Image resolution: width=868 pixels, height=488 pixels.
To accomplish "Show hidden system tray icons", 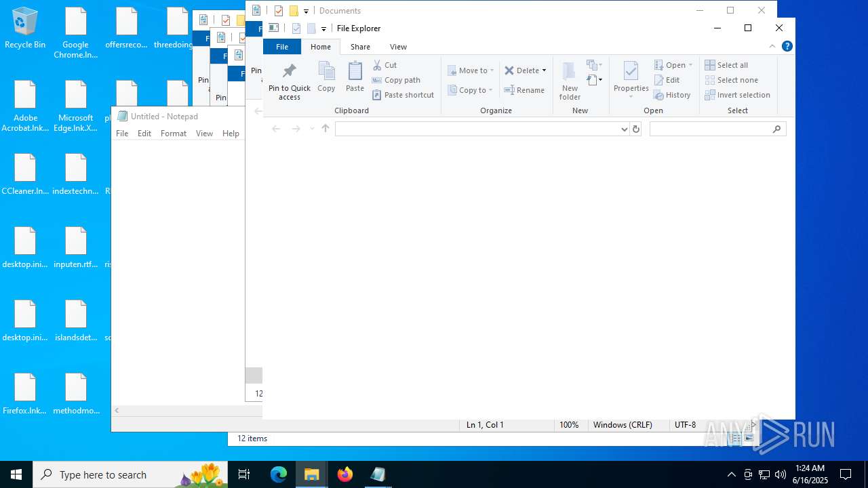I will 731,474.
